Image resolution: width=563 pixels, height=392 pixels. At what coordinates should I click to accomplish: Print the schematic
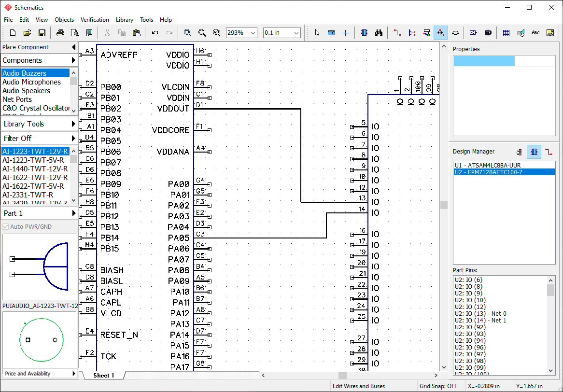60,33
